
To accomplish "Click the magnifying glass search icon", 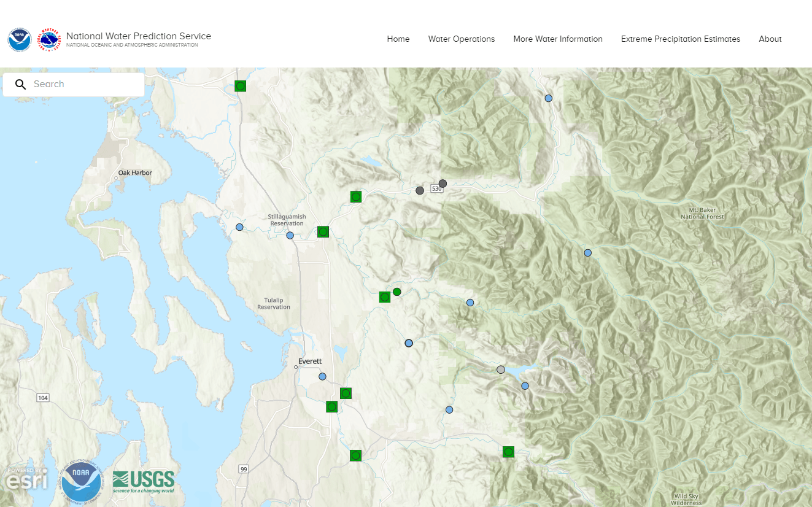I will tap(21, 85).
